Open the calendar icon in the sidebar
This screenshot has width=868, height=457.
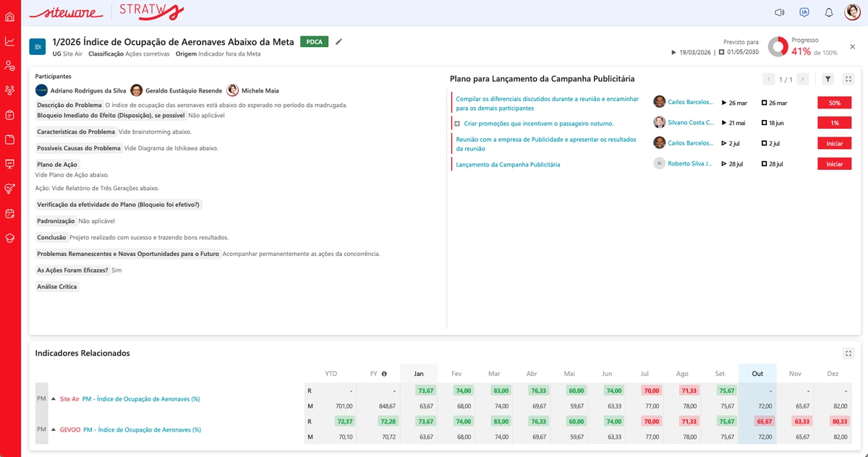tap(10, 213)
